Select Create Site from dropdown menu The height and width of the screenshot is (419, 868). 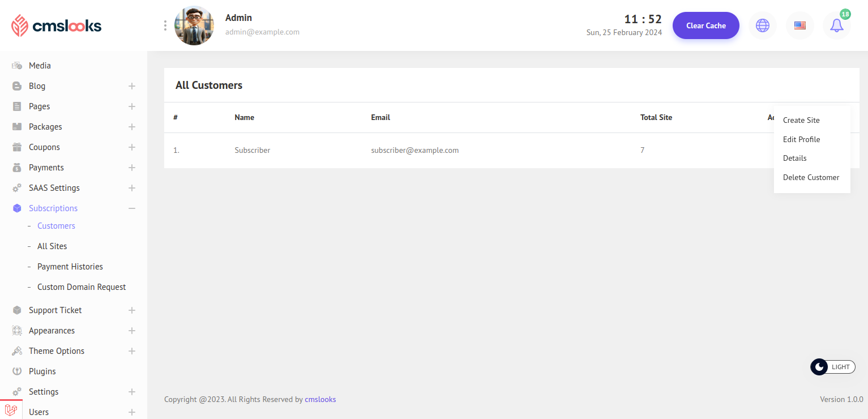tap(801, 120)
